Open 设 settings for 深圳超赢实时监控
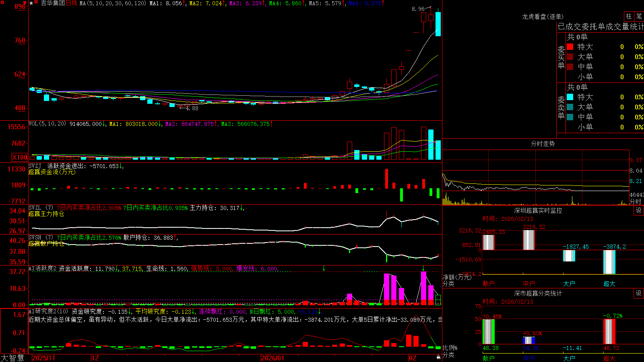 pos(639,210)
